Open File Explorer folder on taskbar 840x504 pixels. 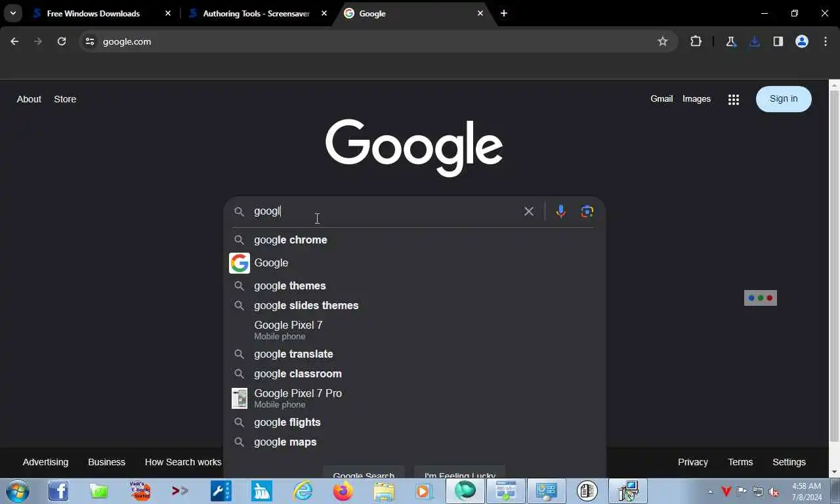pyautogui.click(x=384, y=491)
